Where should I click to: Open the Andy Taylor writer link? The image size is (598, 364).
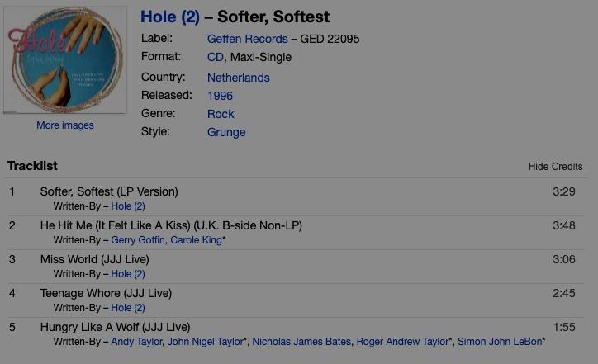(x=136, y=342)
